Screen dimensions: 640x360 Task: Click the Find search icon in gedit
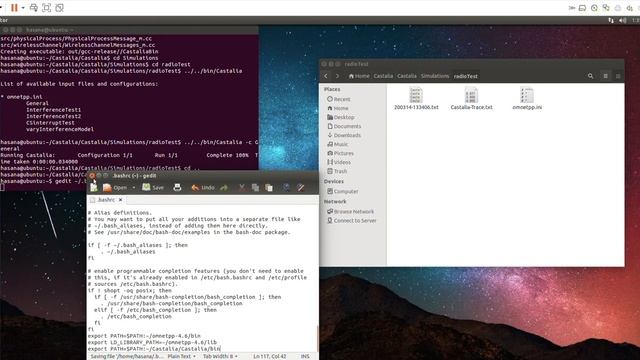[x=287, y=187]
